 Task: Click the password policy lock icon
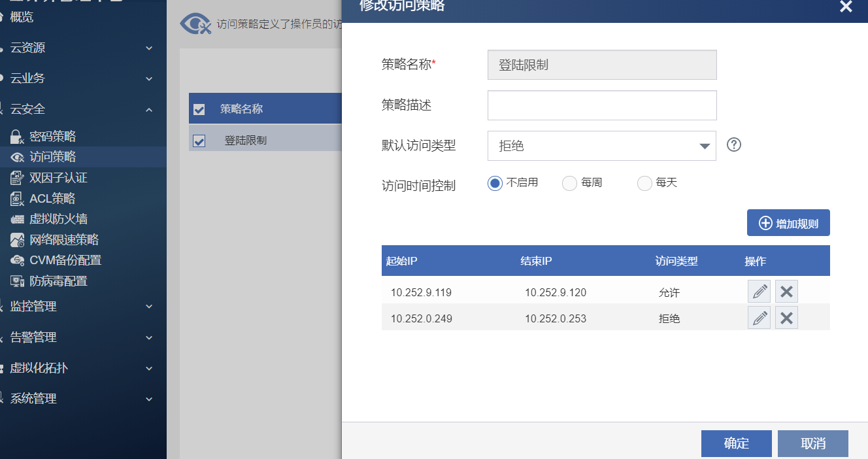pos(17,137)
